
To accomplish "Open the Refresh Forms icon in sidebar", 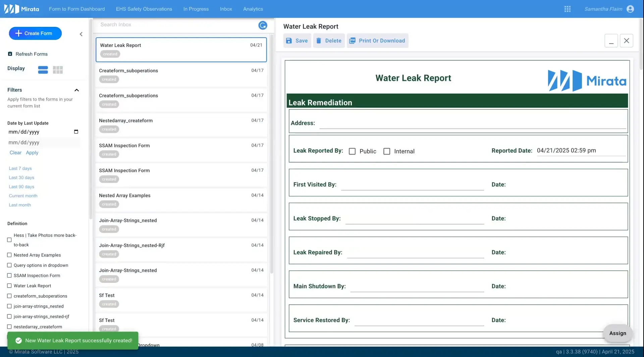I will point(10,54).
